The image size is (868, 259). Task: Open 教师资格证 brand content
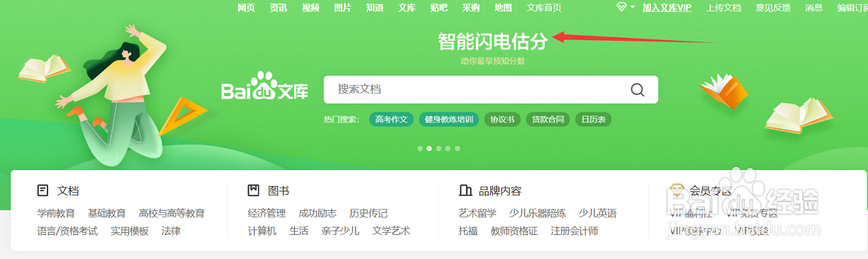514,231
